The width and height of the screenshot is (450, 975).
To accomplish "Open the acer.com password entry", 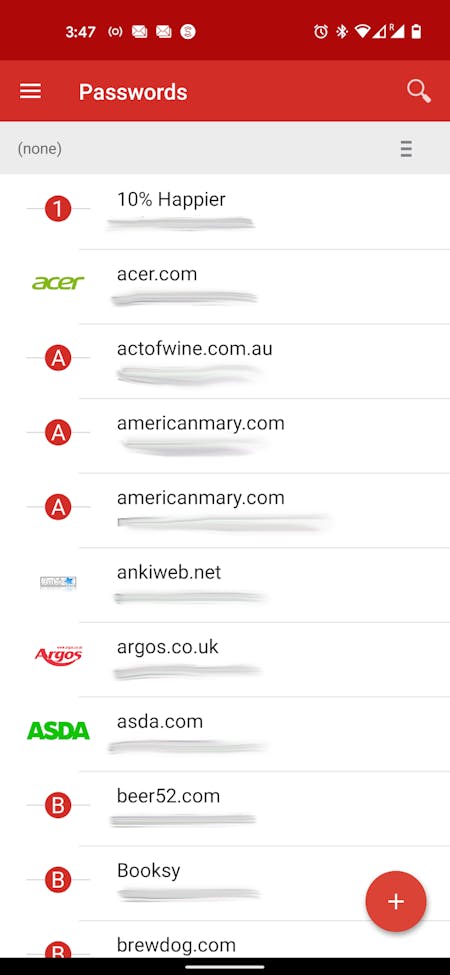I will click(x=225, y=287).
